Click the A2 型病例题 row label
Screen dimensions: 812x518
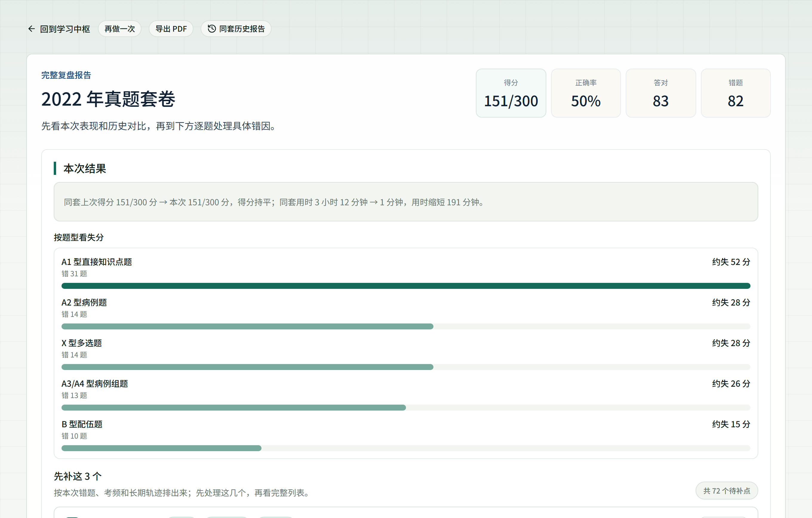click(84, 302)
